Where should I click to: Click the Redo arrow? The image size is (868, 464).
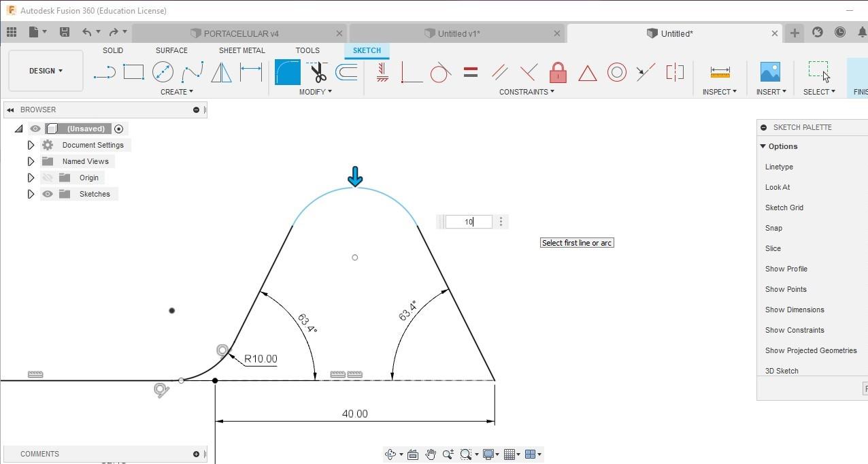pos(114,32)
